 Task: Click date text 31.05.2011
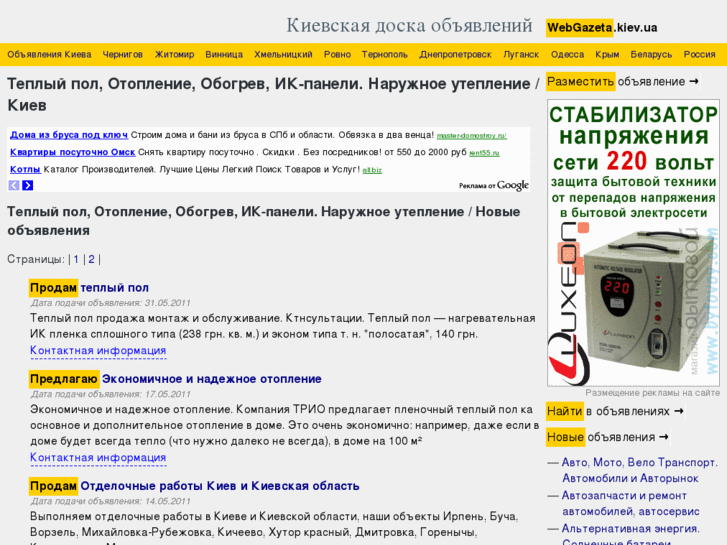167,303
